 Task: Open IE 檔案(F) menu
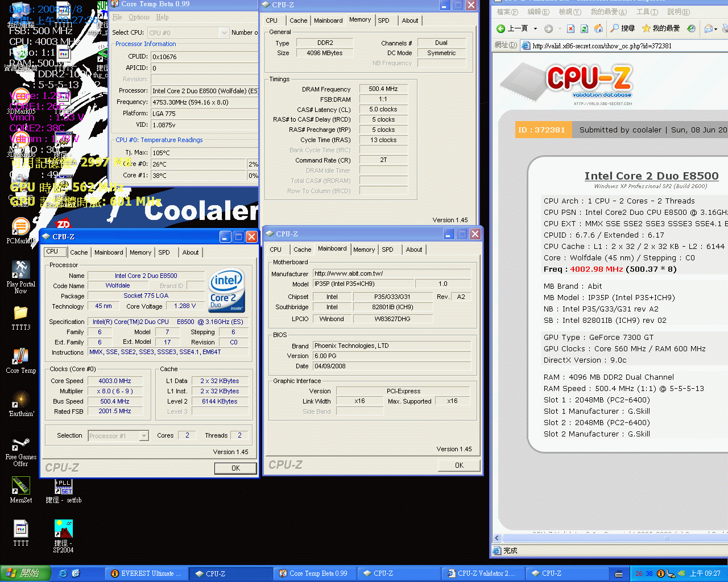point(507,12)
